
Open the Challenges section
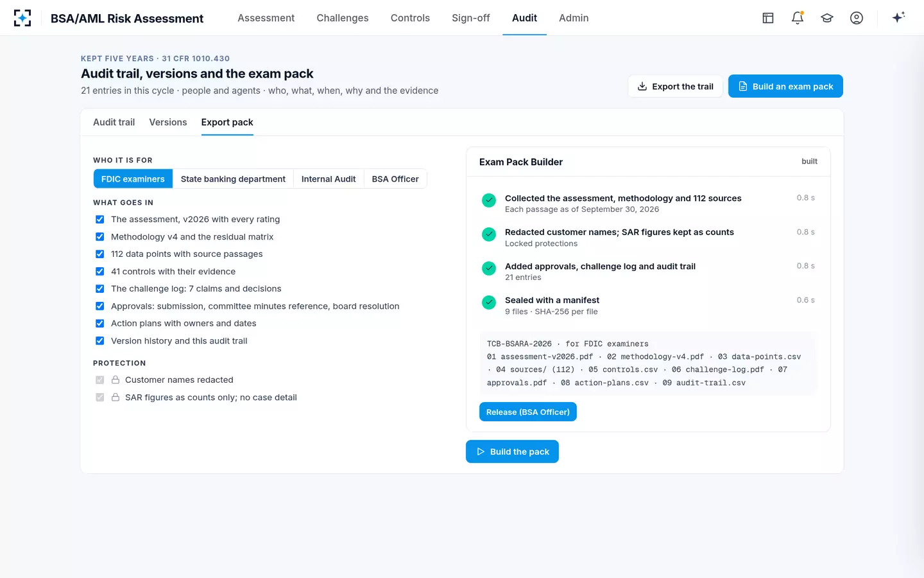click(343, 18)
